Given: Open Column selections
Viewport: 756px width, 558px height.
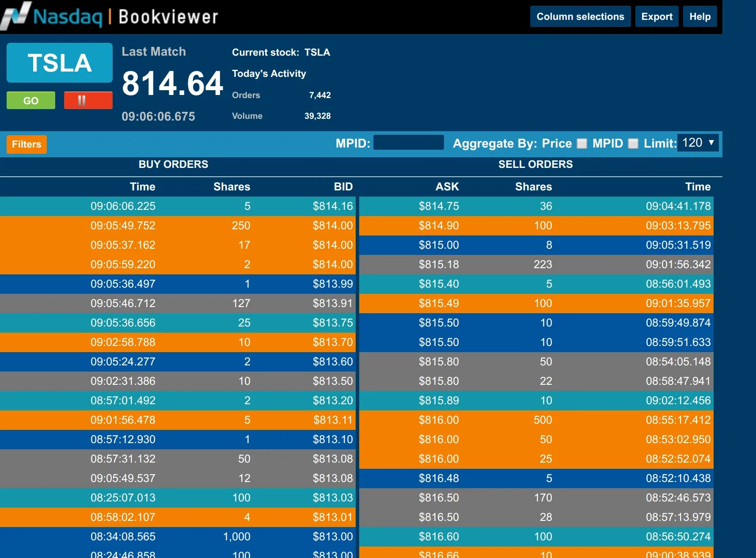Looking at the screenshot, I should pos(580,17).
